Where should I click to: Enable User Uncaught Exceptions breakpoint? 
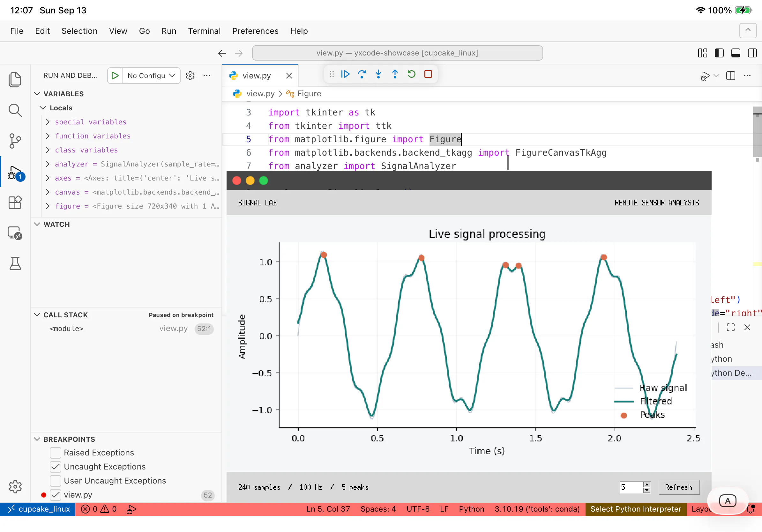click(x=56, y=481)
